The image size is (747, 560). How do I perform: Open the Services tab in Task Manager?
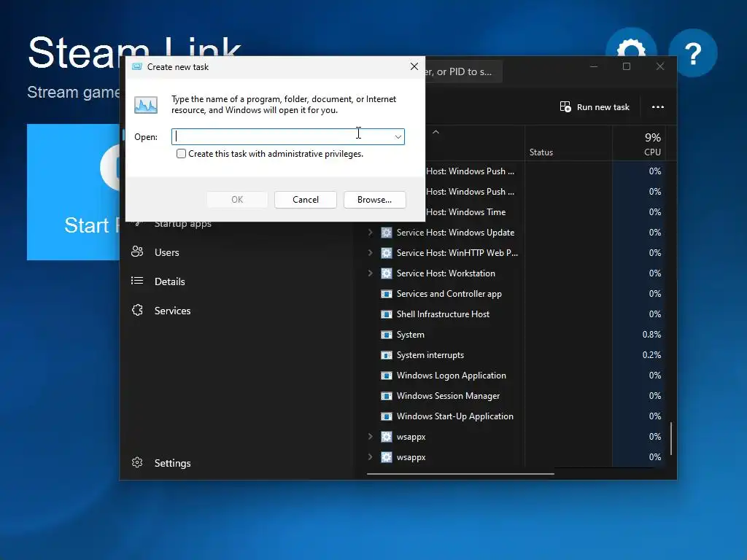pyautogui.click(x=172, y=311)
